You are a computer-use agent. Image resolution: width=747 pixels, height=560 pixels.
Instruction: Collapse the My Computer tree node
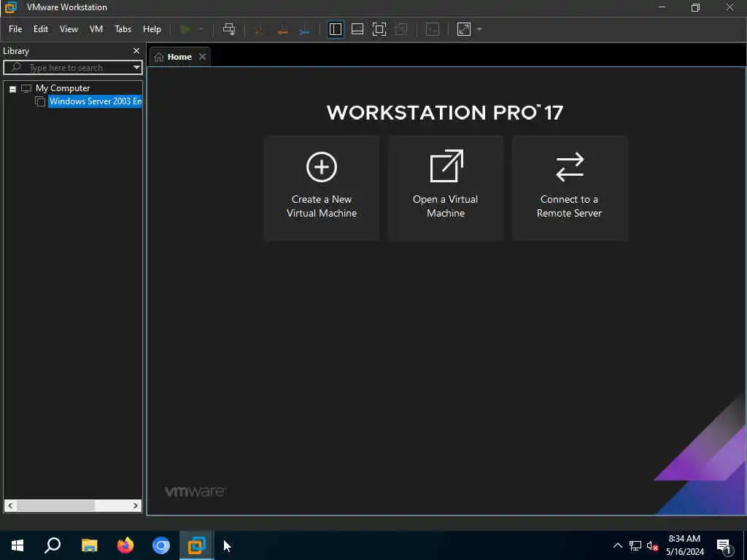[13, 89]
